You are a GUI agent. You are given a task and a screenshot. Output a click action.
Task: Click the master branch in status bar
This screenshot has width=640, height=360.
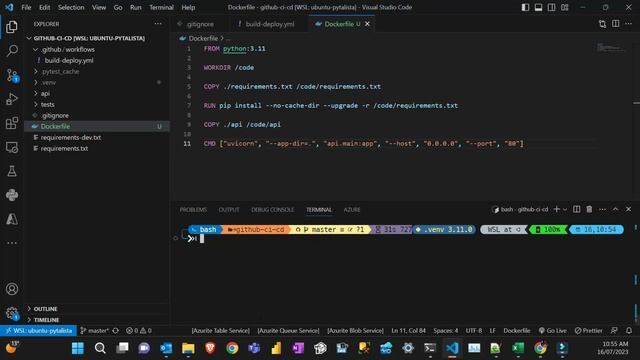coord(94,330)
